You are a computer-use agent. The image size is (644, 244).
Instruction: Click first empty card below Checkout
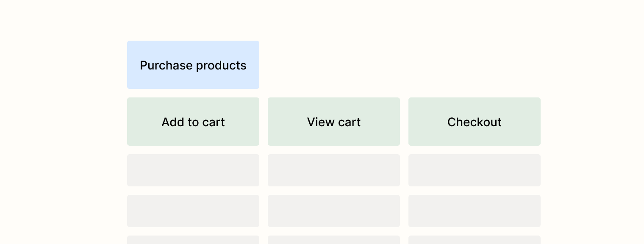475,170
